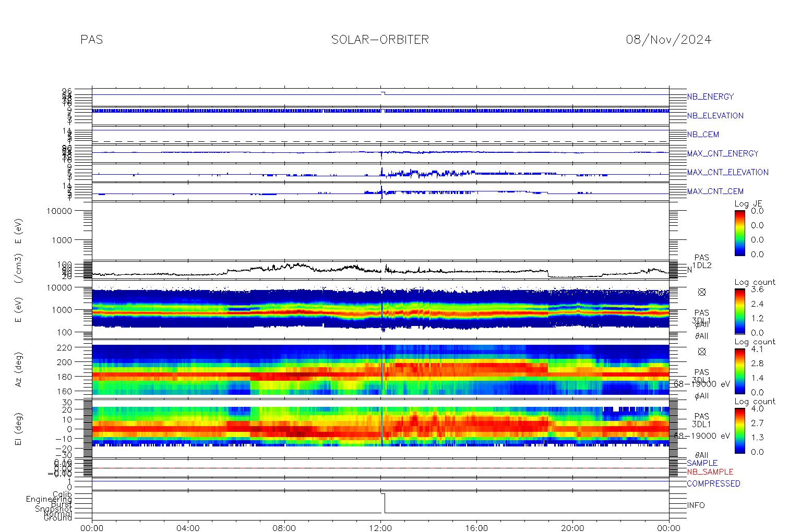The height and width of the screenshot is (532, 789).
Task: Select the NB_ENERGY trace label
Action: click(x=710, y=97)
